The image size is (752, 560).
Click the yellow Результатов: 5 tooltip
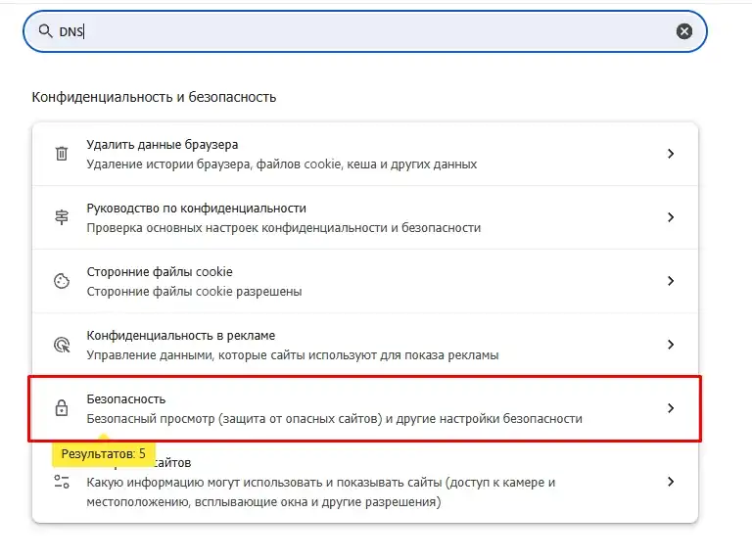pyautogui.click(x=103, y=454)
